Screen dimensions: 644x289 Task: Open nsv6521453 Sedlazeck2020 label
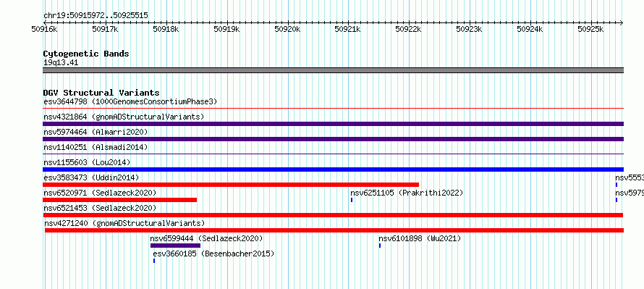100,208
